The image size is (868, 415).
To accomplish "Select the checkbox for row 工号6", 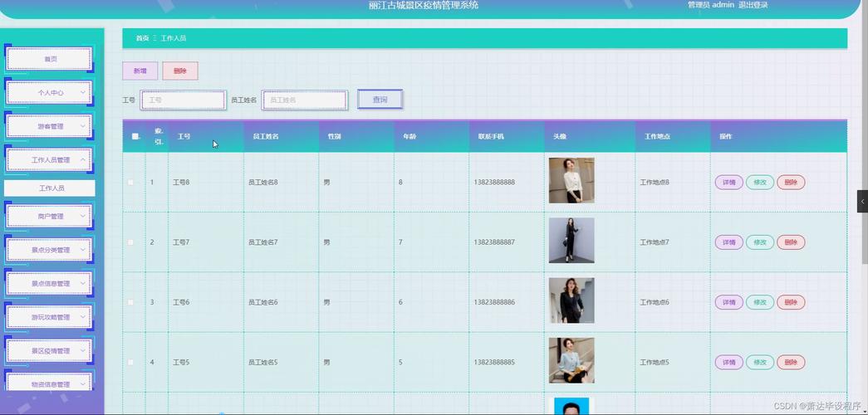I will (130, 302).
